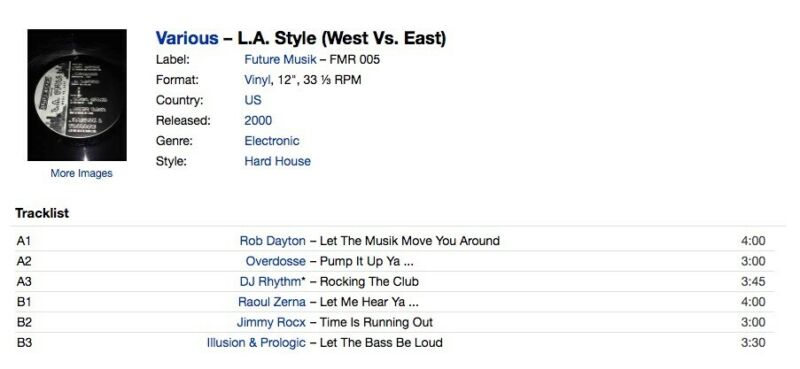Open the DJ Rhythm artist link
This screenshot has width=800, height=369.
click(270, 282)
